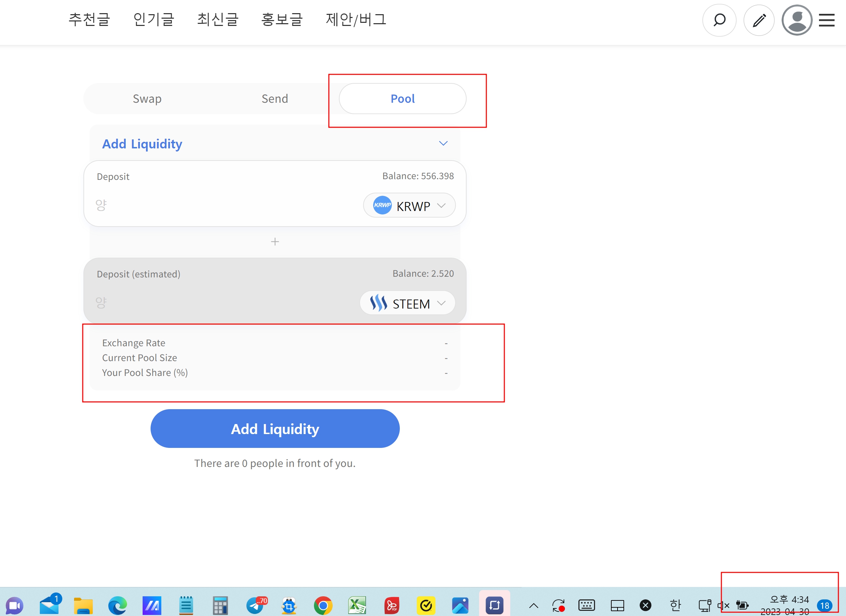Open the 인기글 menu link
The width and height of the screenshot is (846, 616).
coord(153,19)
